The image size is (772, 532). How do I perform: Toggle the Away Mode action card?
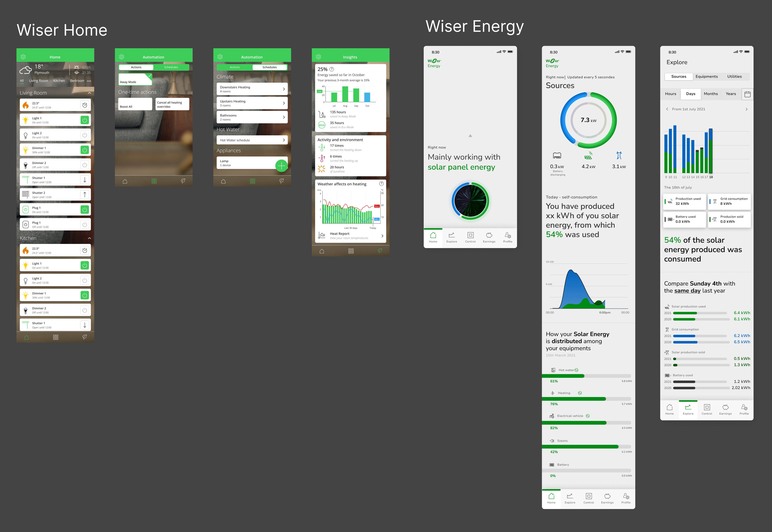click(135, 79)
